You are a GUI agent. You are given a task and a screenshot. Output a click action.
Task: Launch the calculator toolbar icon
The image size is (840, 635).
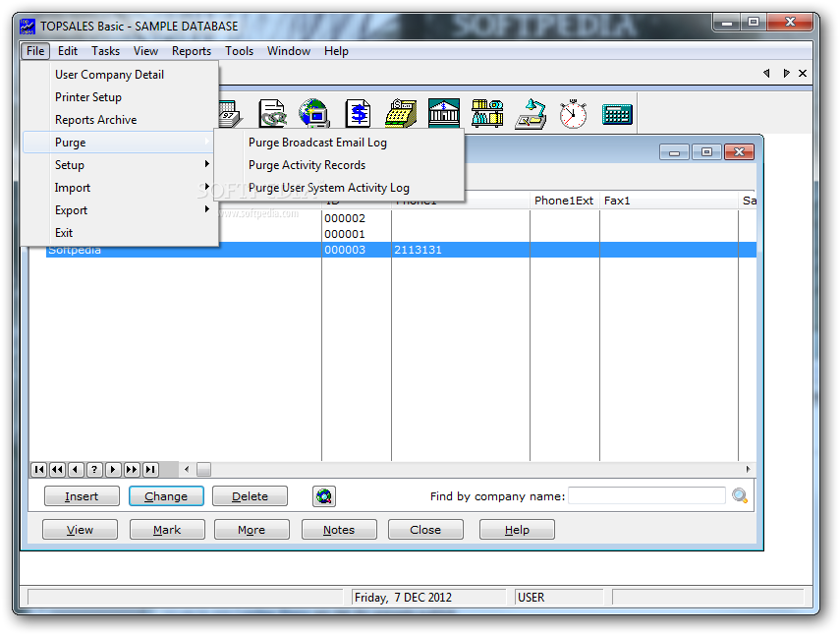tap(617, 114)
